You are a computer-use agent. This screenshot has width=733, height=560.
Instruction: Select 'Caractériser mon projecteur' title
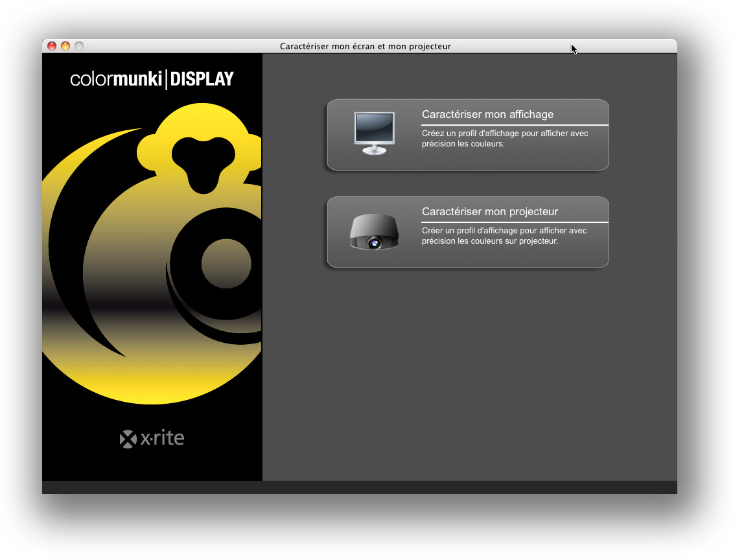(x=490, y=212)
